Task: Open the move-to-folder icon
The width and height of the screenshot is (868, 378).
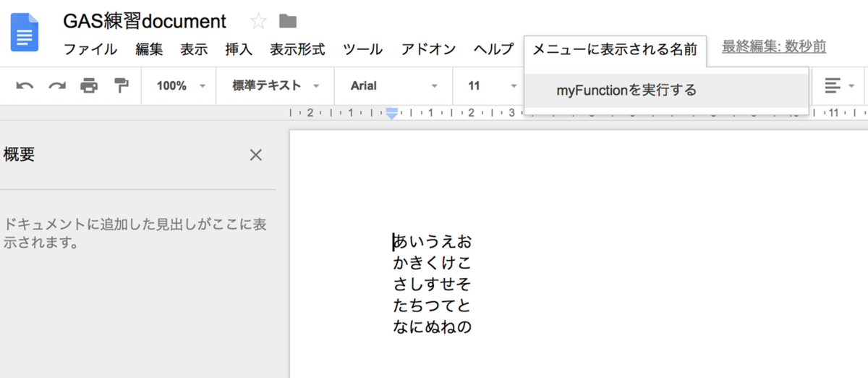Action: click(x=288, y=21)
